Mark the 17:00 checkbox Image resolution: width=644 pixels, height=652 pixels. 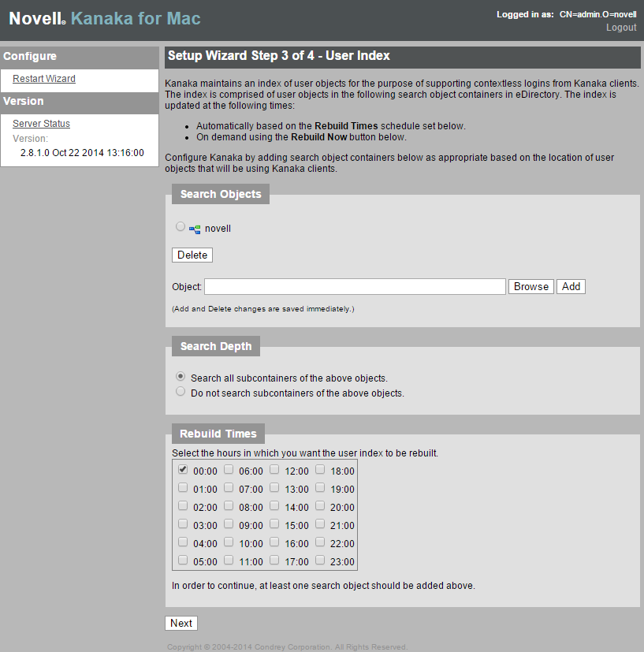tap(274, 560)
